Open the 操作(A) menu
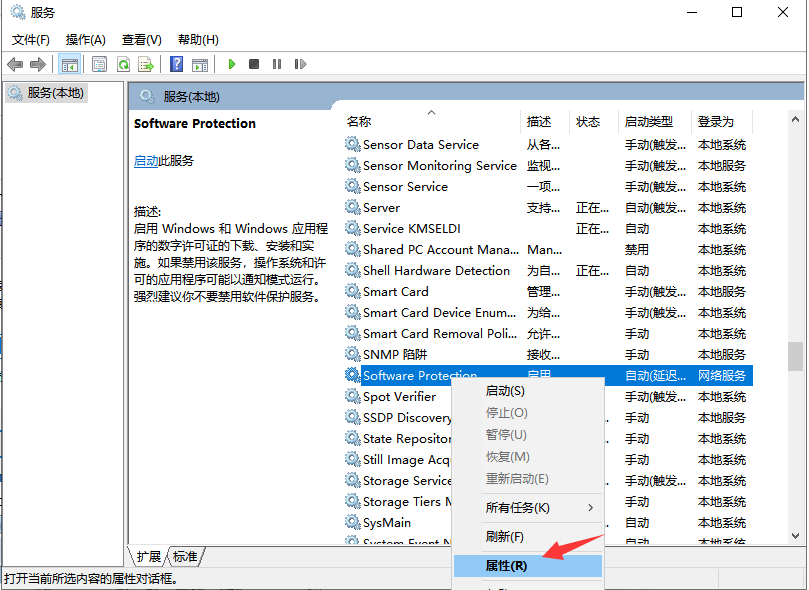809x590 pixels. [x=86, y=40]
